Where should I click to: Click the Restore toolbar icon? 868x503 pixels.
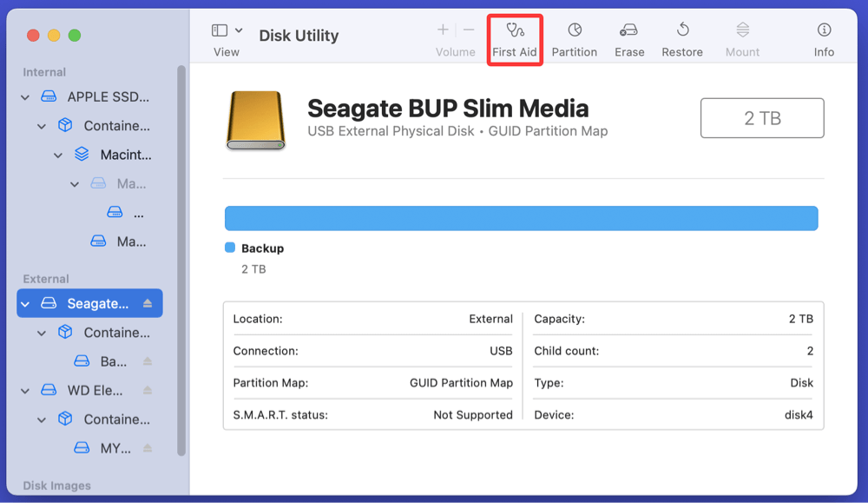[682, 40]
